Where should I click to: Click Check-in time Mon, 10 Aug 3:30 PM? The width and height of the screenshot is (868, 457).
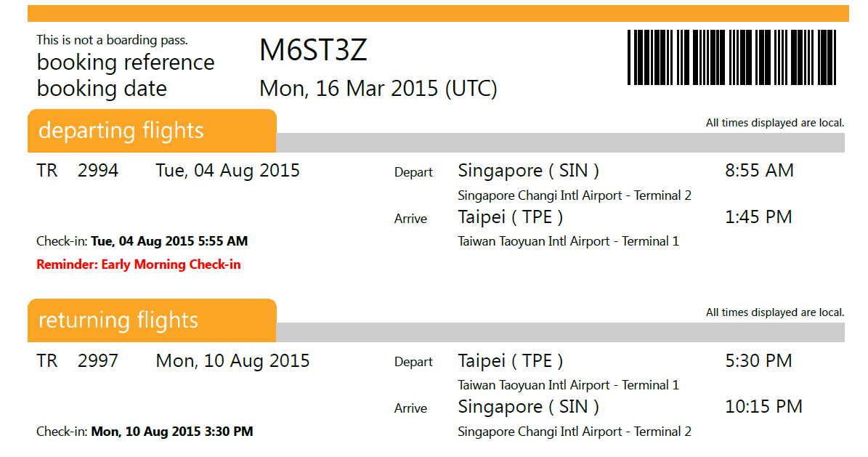[x=172, y=432]
